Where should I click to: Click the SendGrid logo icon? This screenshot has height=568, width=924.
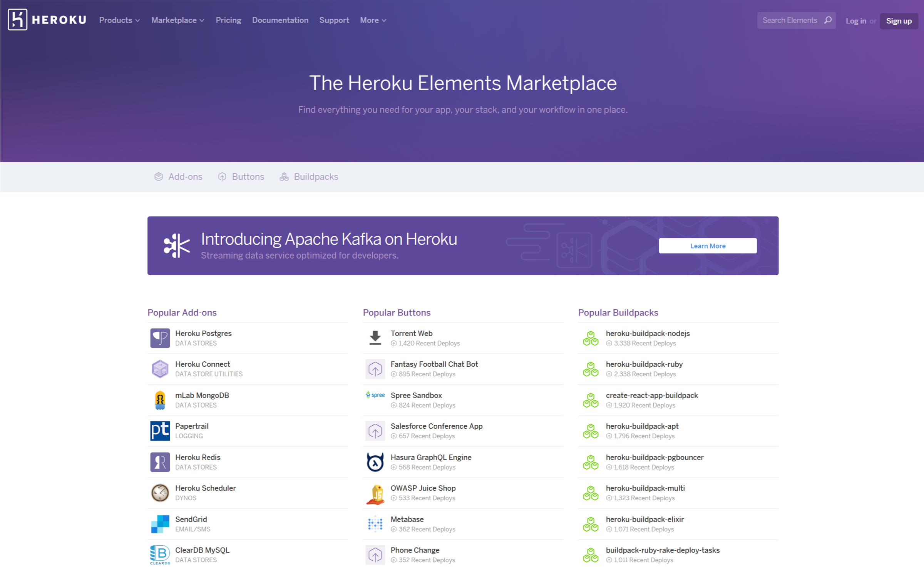tap(160, 524)
